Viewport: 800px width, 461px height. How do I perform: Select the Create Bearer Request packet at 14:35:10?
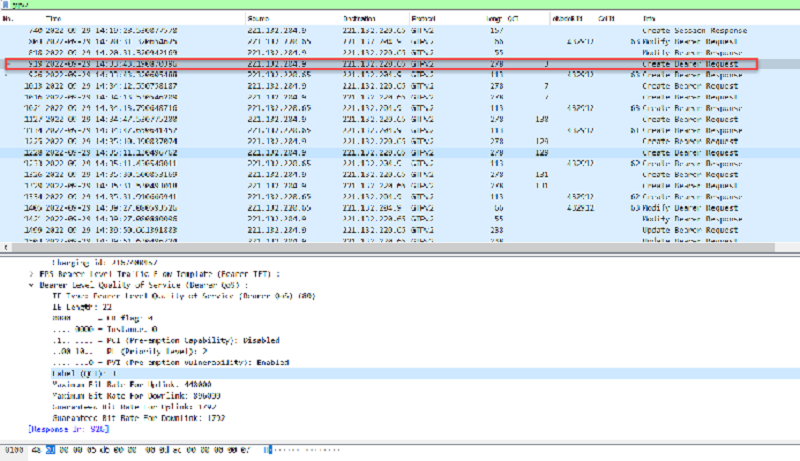[400, 141]
